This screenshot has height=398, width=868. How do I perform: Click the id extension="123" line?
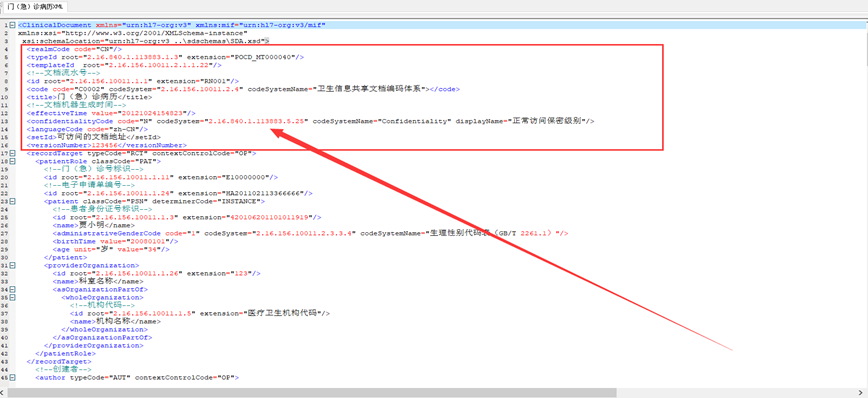click(x=157, y=273)
